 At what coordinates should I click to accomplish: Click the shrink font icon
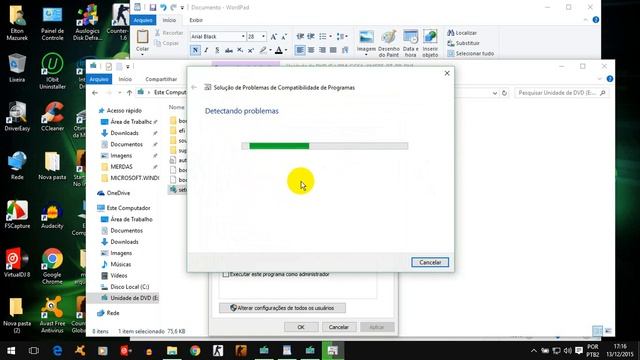click(284, 37)
